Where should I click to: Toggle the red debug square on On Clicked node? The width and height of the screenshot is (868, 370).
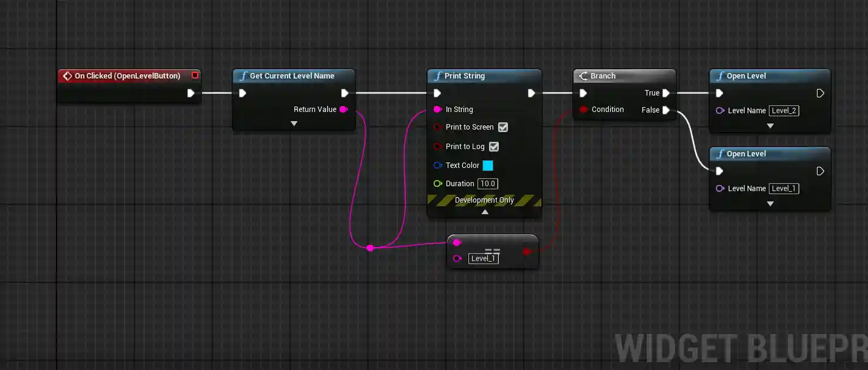pos(195,75)
